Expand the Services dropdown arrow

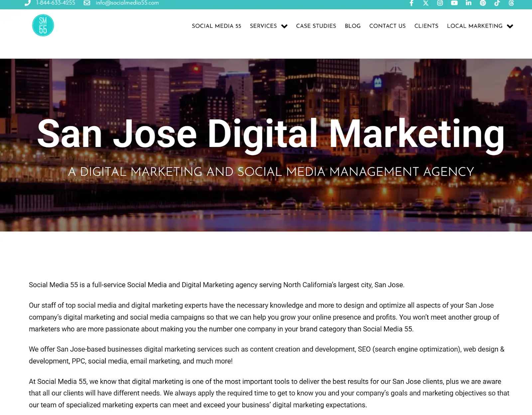pos(284,26)
